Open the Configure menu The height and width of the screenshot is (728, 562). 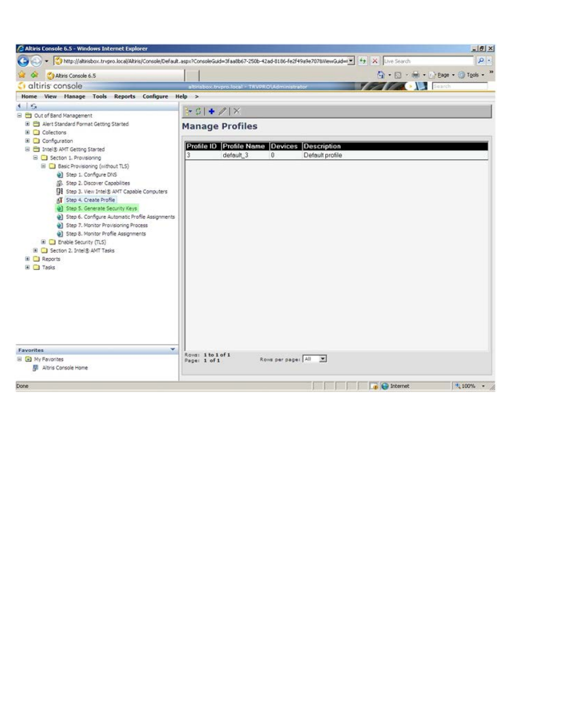156,97
